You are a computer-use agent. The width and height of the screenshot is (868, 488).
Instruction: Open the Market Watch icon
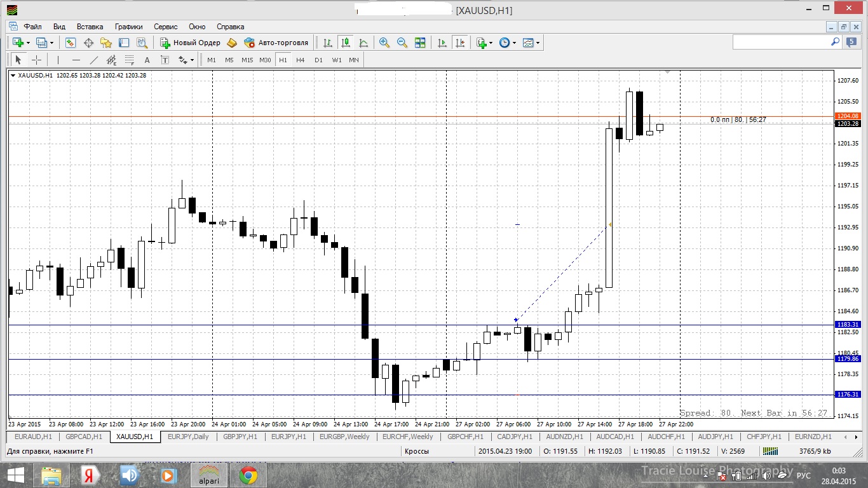(x=71, y=43)
